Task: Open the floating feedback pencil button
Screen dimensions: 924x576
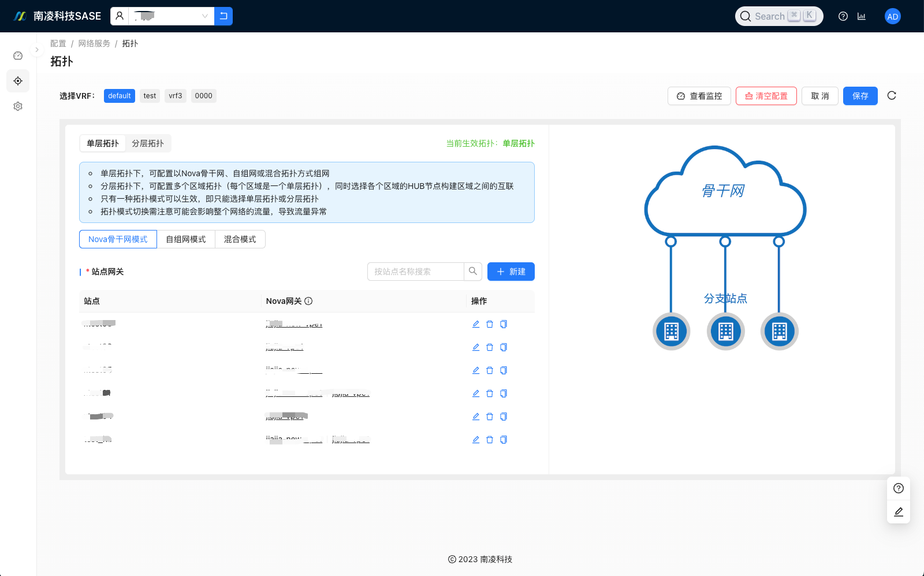Action: click(x=899, y=512)
